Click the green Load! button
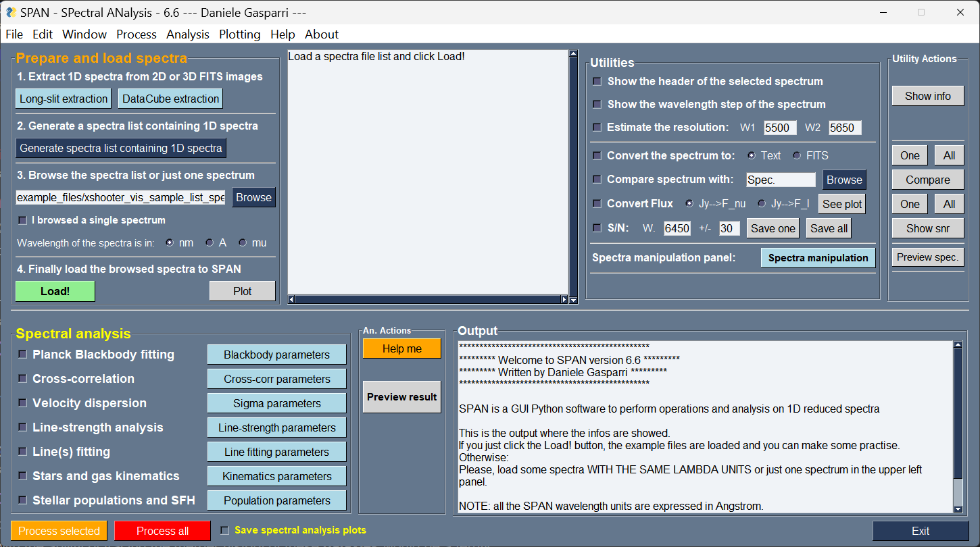The width and height of the screenshot is (980, 547). pos(55,291)
